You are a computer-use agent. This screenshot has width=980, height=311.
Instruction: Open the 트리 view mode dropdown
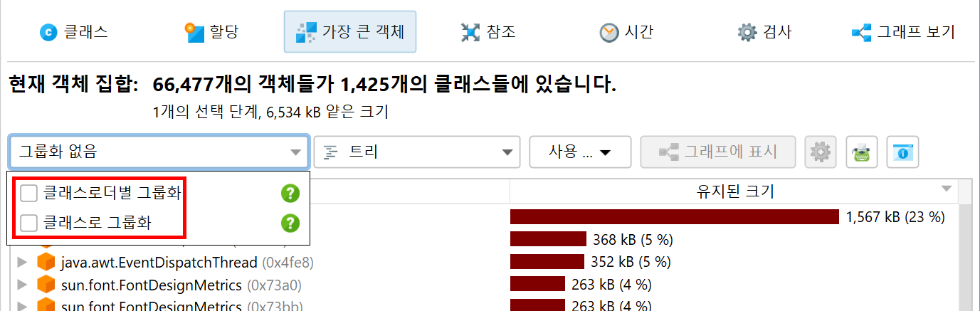point(417,152)
